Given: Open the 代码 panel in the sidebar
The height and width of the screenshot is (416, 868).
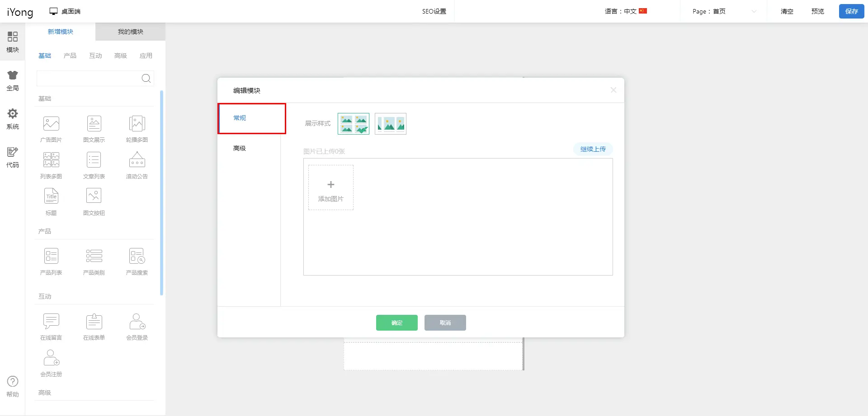Looking at the screenshot, I should (x=13, y=157).
